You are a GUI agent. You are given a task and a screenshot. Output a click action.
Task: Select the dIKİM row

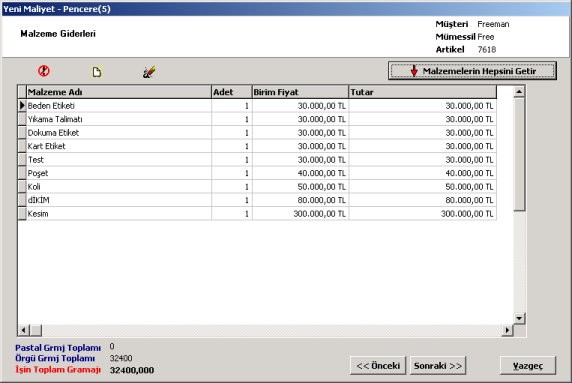[257, 200]
